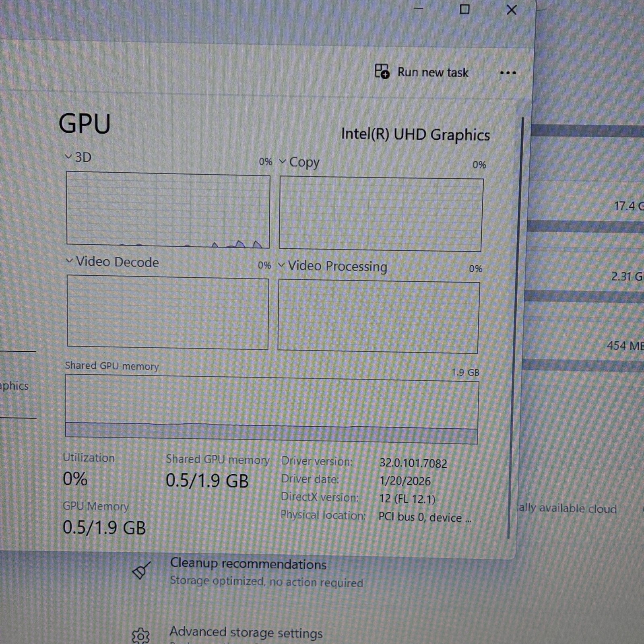Click the 454 MB storage value in Settings

click(625, 346)
